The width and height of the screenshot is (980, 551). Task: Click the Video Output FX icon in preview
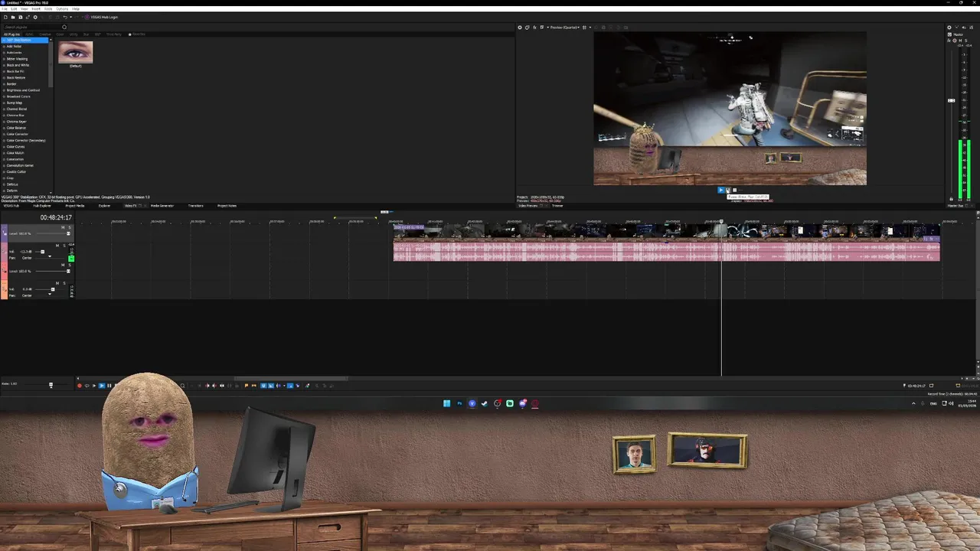(534, 28)
